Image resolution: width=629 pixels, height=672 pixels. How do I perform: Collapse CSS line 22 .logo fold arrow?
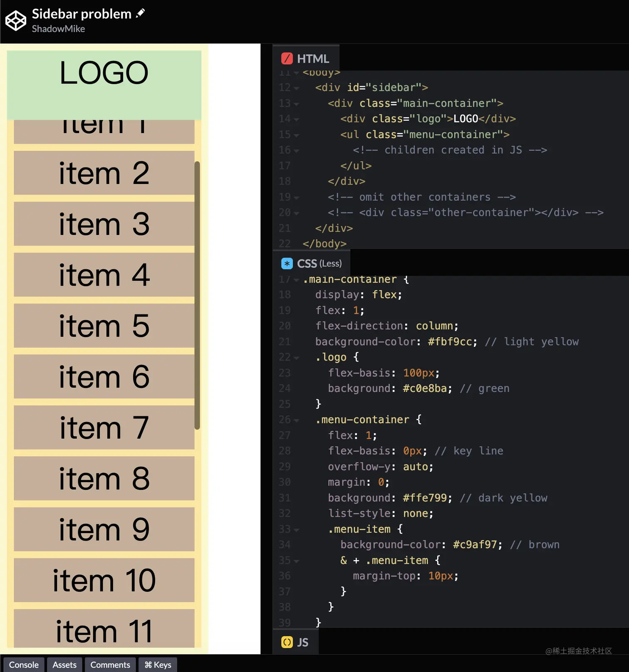(x=297, y=358)
